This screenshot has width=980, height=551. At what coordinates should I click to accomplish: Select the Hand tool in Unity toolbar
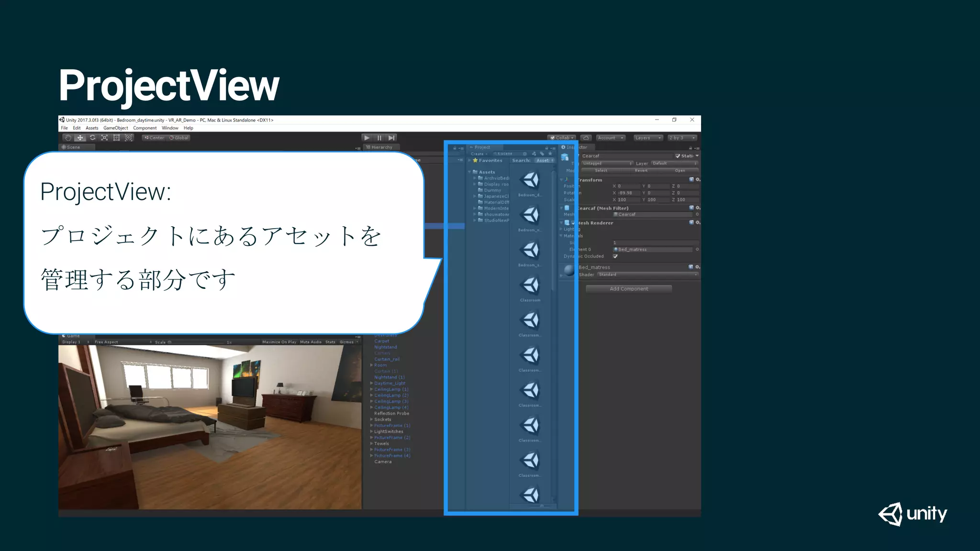[68, 138]
